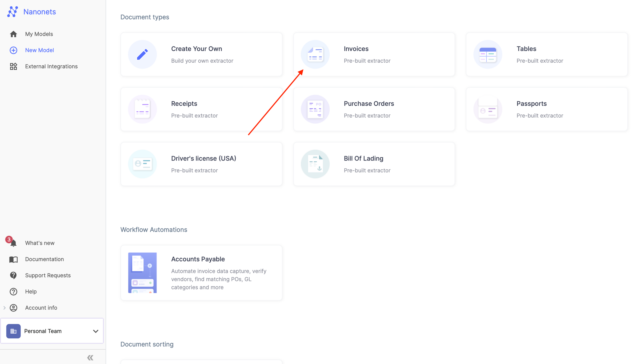
Task: Click the Documentation book icon
Action: [13, 259]
